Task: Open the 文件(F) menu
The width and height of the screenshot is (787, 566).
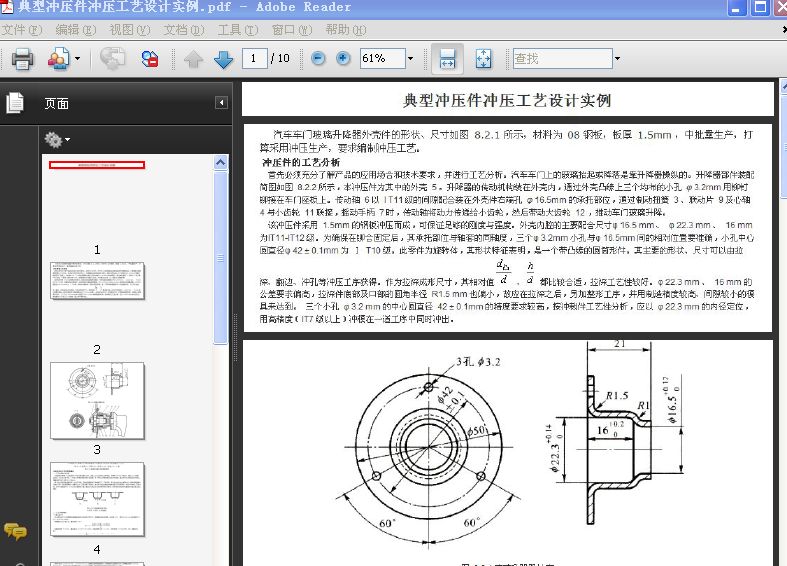Action: click(x=22, y=30)
